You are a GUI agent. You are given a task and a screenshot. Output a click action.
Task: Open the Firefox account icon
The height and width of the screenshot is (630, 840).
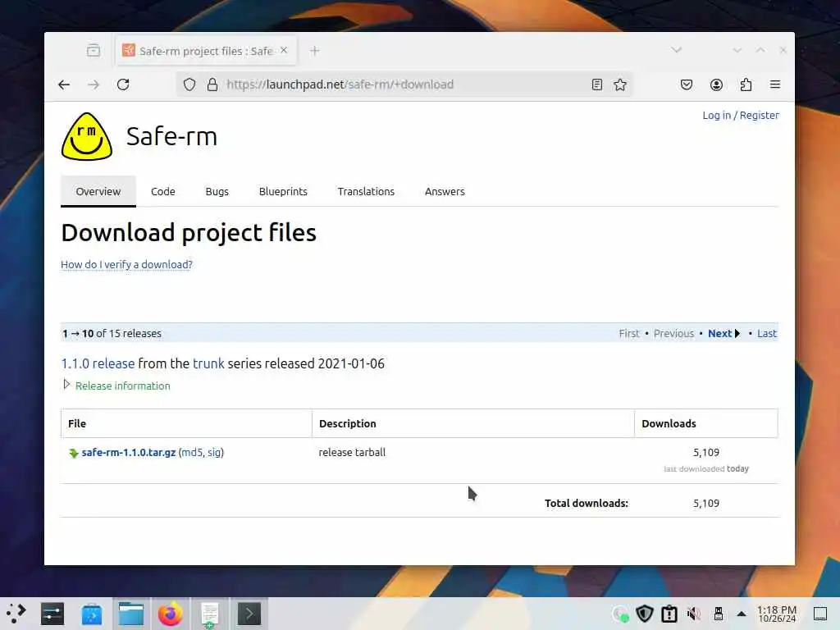(x=716, y=84)
